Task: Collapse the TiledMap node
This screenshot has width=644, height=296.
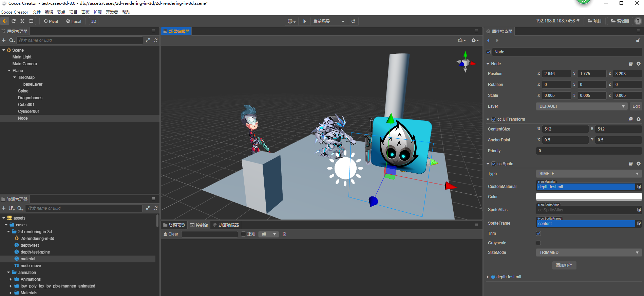Action: pyautogui.click(x=15, y=77)
